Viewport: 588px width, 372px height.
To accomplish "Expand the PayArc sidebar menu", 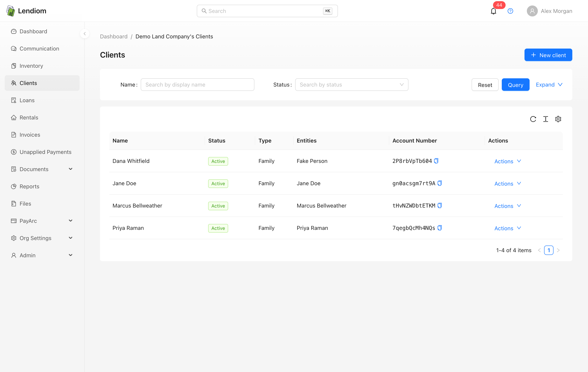I will pyautogui.click(x=42, y=221).
